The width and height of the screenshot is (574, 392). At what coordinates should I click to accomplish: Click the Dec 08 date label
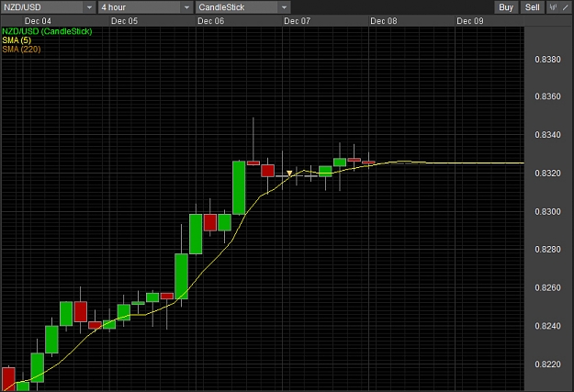(384, 21)
